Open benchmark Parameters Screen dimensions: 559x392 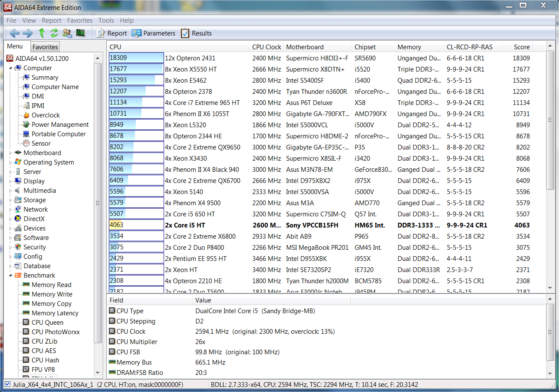(153, 33)
